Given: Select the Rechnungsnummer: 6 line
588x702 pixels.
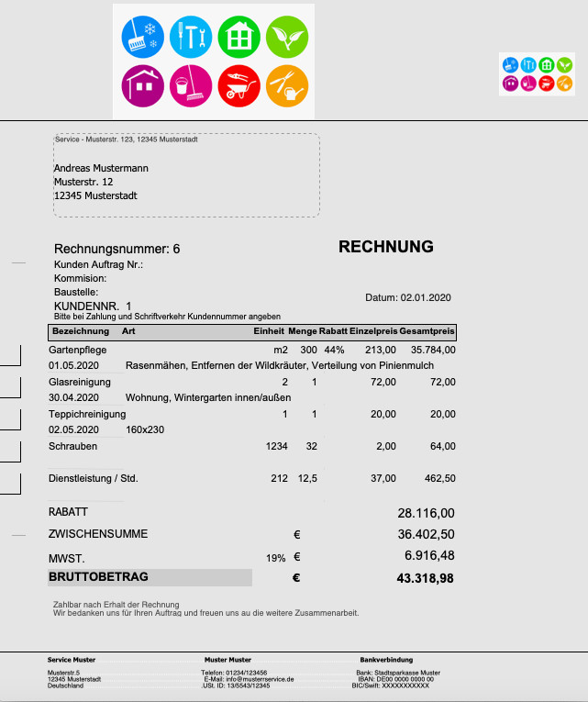Looking at the screenshot, I should coord(116,249).
